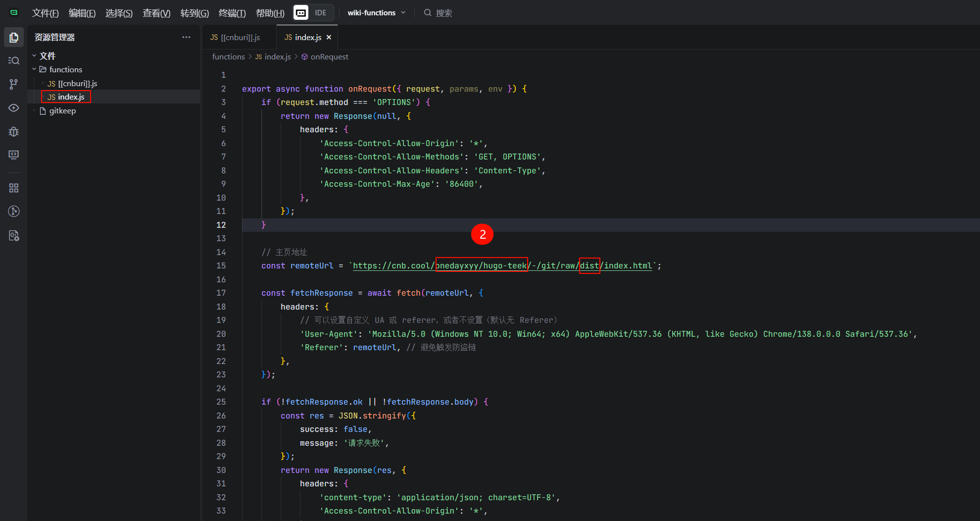Open the Source Control branch icon
The width and height of the screenshot is (980, 521).
[x=14, y=84]
